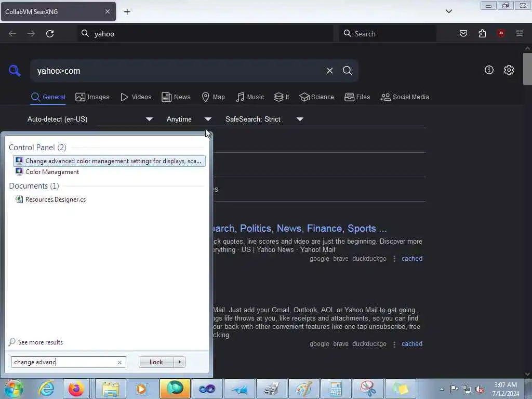Switch to the Images search tab
The height and width of the screenshot is (399, 532).
(92, 97)
